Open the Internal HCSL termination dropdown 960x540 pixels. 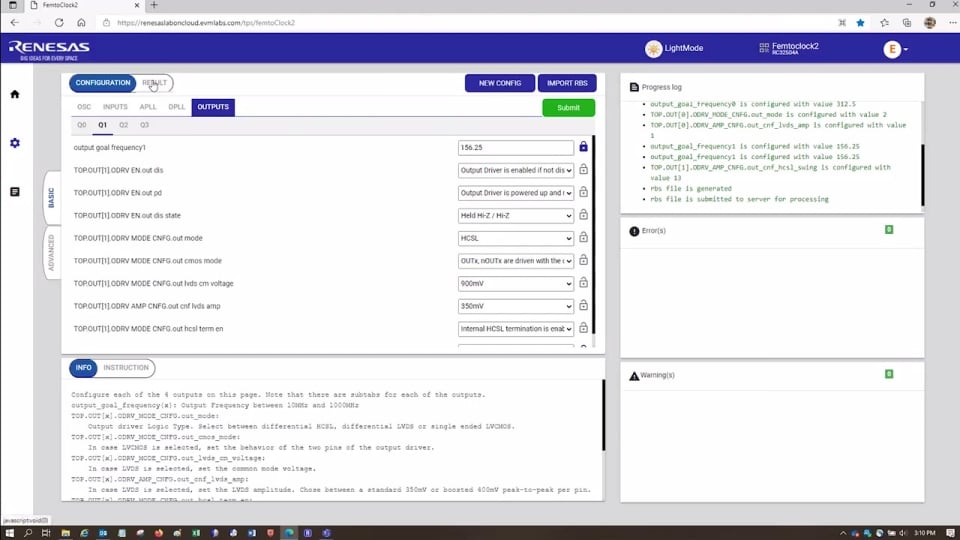[x=516, y=329]
